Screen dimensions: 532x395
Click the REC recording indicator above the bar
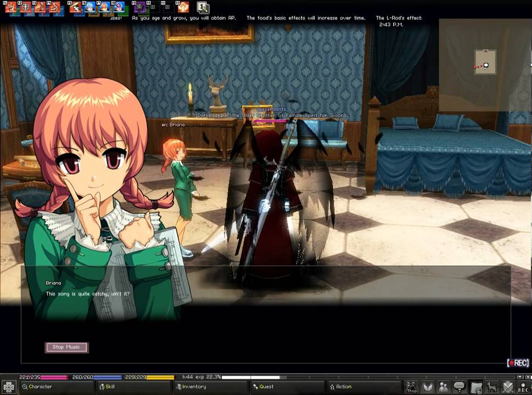point(518,363)
